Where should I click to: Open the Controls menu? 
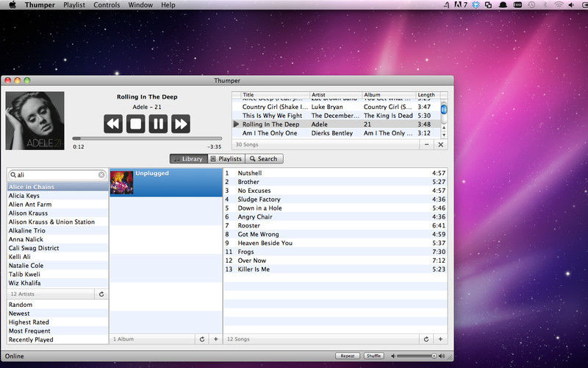[107, 5]
